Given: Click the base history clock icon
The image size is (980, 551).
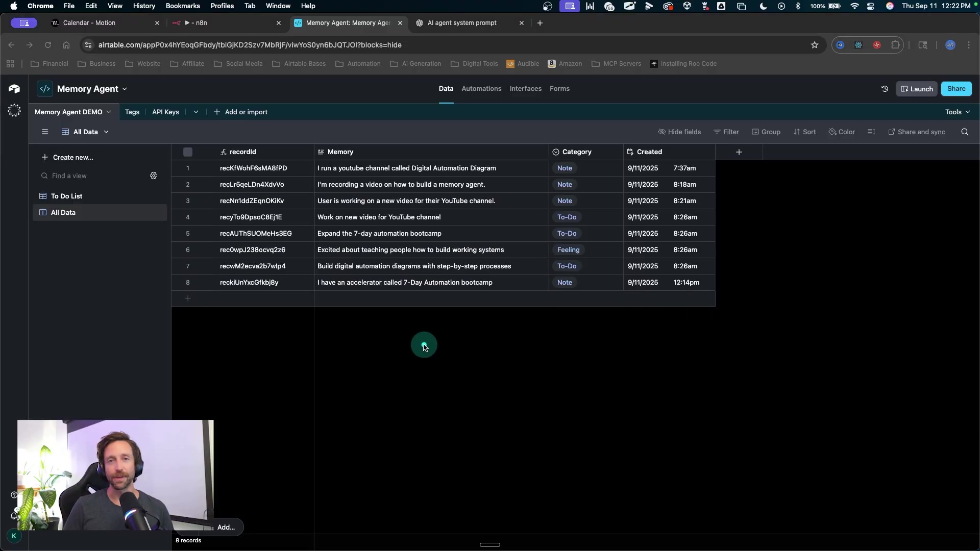Looking at the screenshot, I should point(885,89).
